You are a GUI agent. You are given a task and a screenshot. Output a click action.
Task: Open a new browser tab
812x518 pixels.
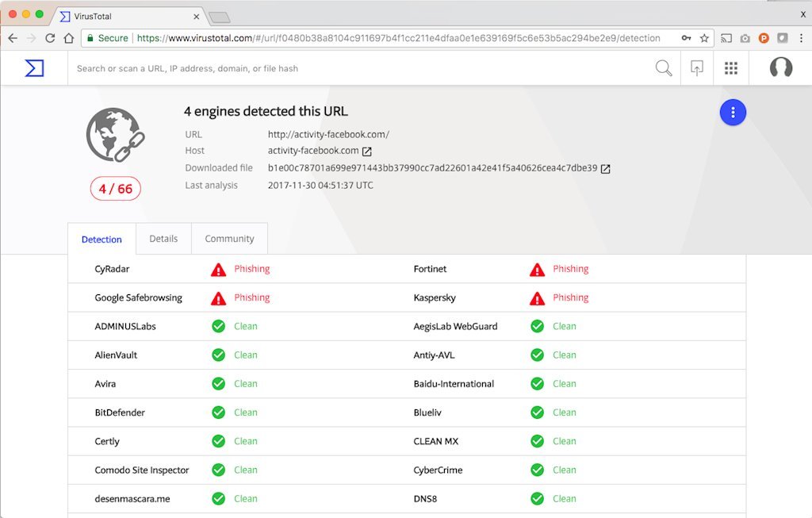220,17
